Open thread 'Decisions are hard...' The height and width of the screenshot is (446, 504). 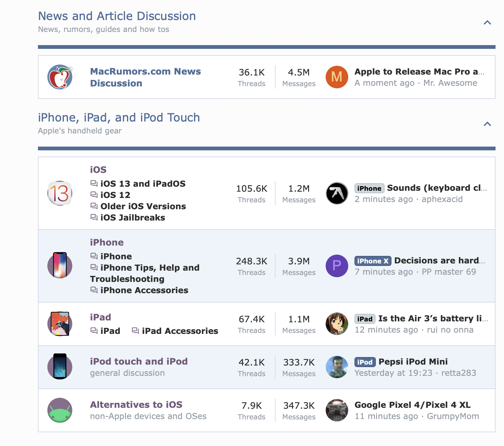coord(440,260)
